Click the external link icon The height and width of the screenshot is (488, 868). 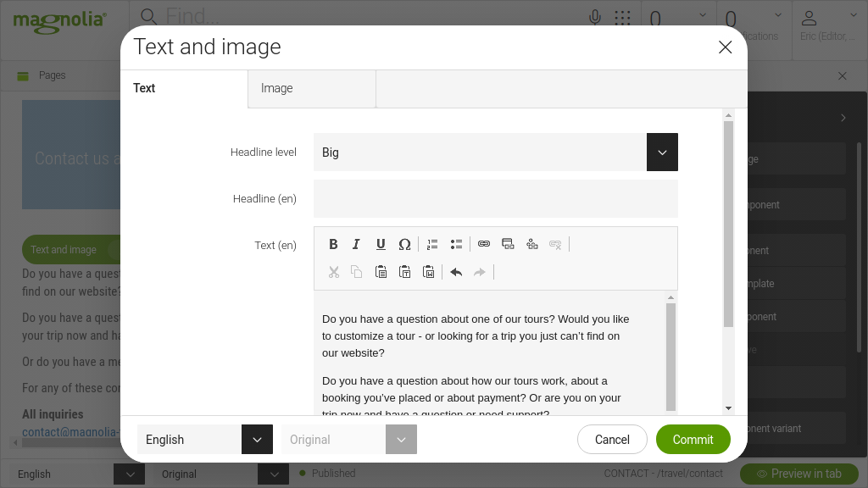tap(484, 244)
